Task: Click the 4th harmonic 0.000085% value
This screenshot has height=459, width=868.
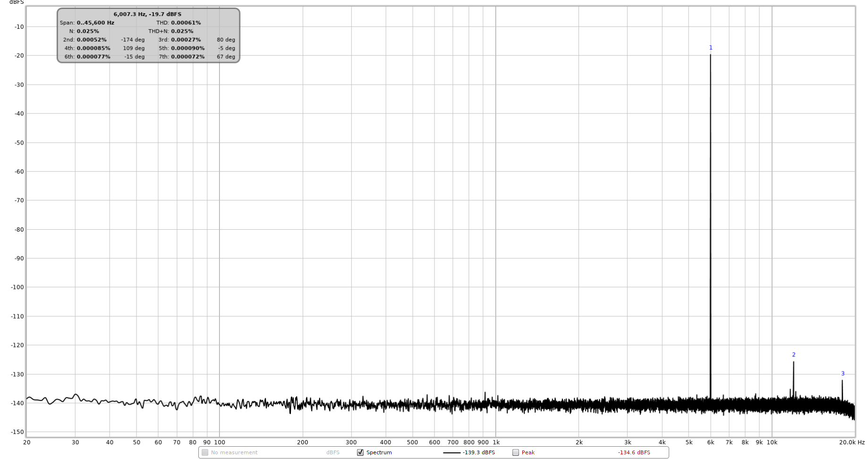Action: (94, 48)
